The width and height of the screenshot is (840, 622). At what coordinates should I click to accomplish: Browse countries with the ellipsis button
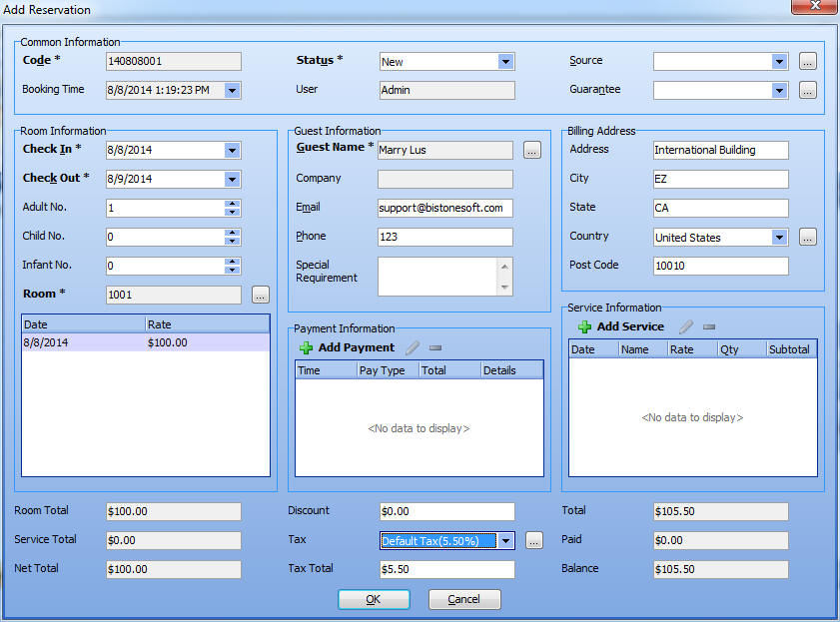tap(807, 238)
